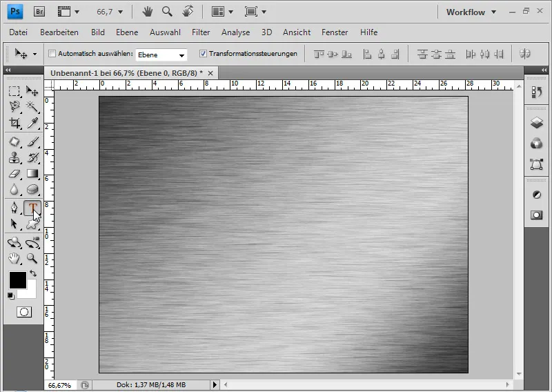Open the zoom level 66,7 dropdown
552x392 pixels.
pyautogui.click(x=120, y=12)
